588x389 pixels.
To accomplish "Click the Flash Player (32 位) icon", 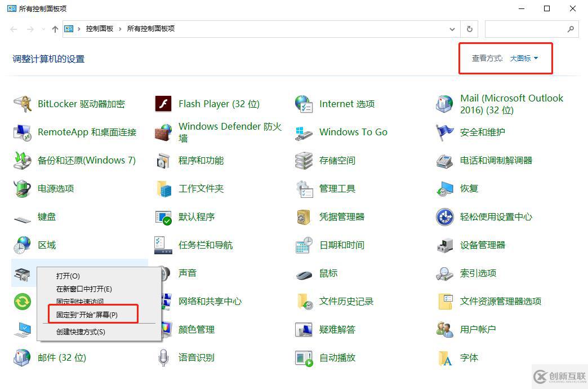I will click(x=163, y=104).
